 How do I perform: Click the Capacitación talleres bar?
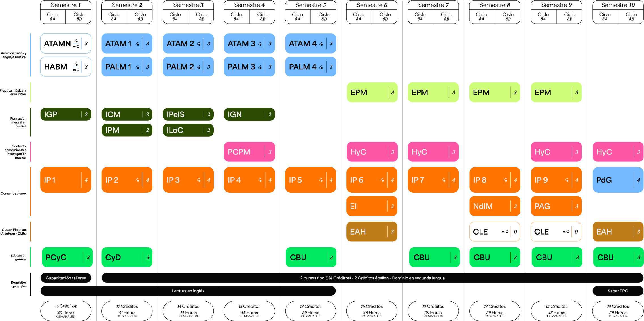point(66,278)
